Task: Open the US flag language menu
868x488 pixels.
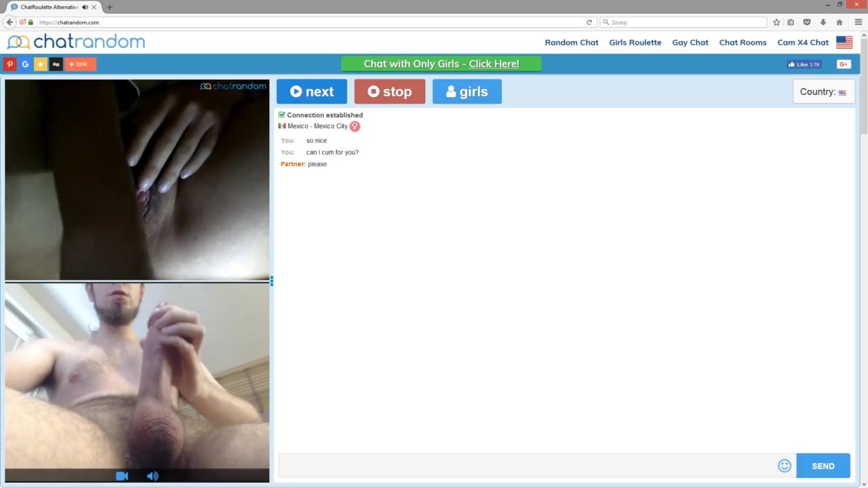Action: pos(844,42)
